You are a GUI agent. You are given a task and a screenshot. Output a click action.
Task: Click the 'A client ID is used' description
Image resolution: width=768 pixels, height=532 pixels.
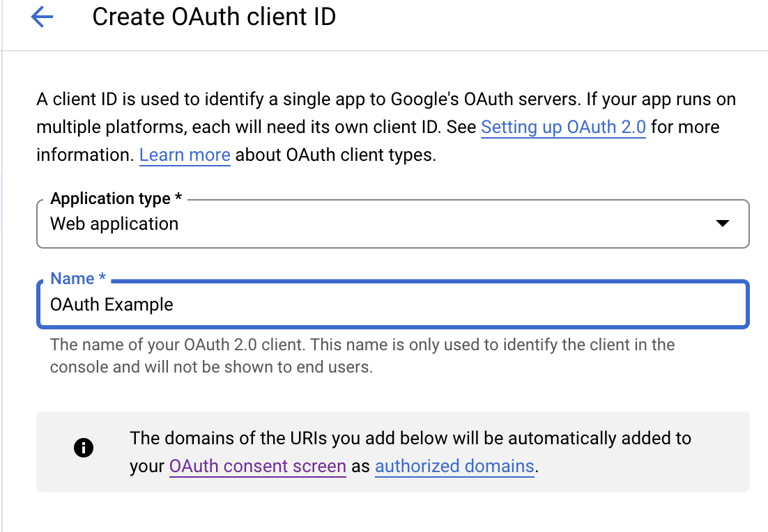[x=386, y=127]
